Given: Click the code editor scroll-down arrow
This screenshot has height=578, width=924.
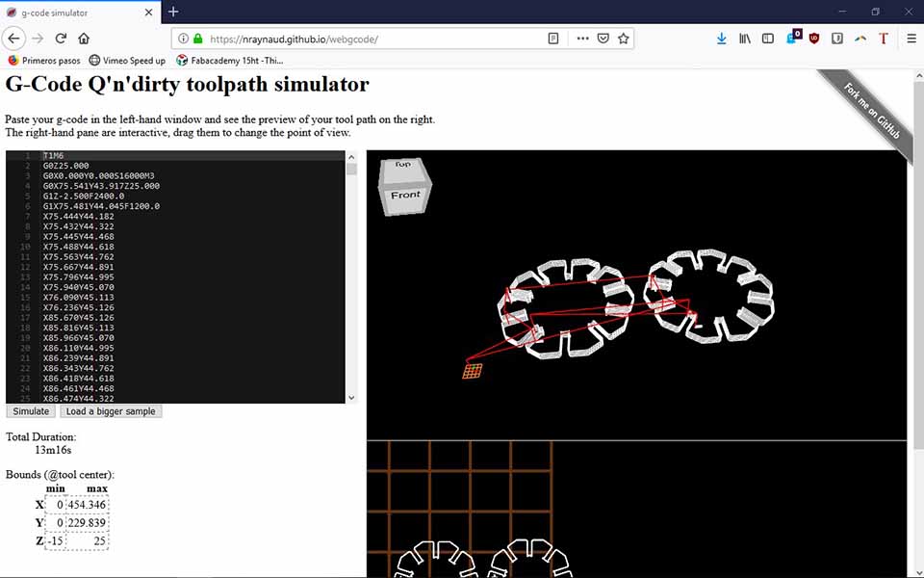Looking at the screenshot, I should pyautogui.click(x=351, y=398).
